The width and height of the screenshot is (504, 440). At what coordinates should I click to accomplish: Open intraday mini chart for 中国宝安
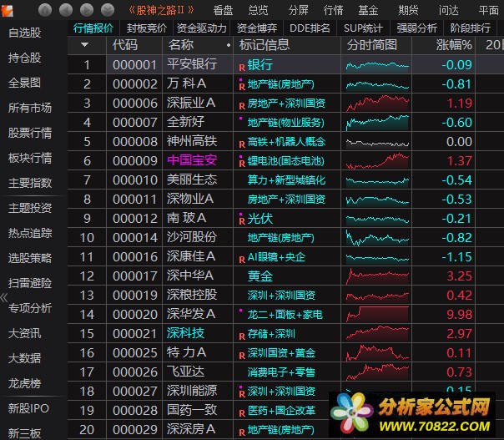(x=377, y=161)
